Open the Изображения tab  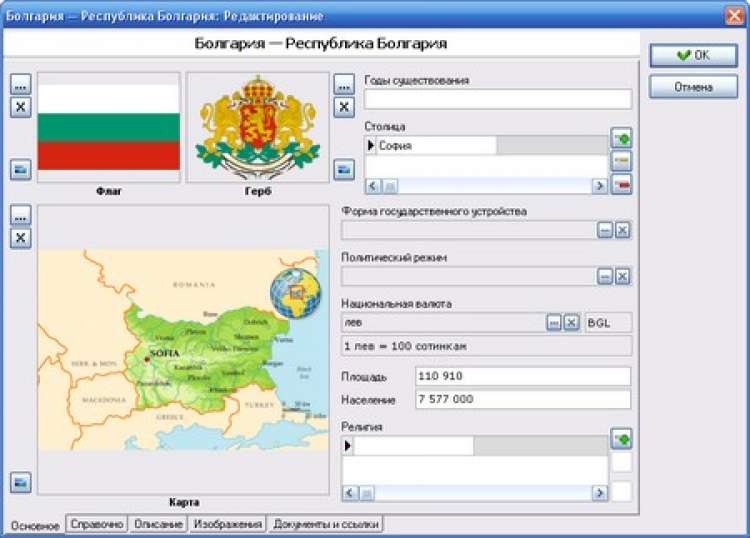tap(228, 524)
